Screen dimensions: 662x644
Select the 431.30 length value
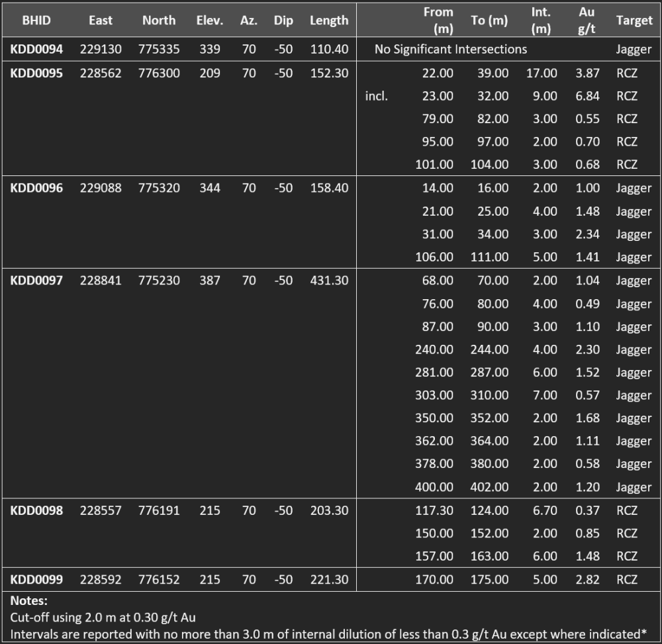pyautogui.click(x=329, y=281)
